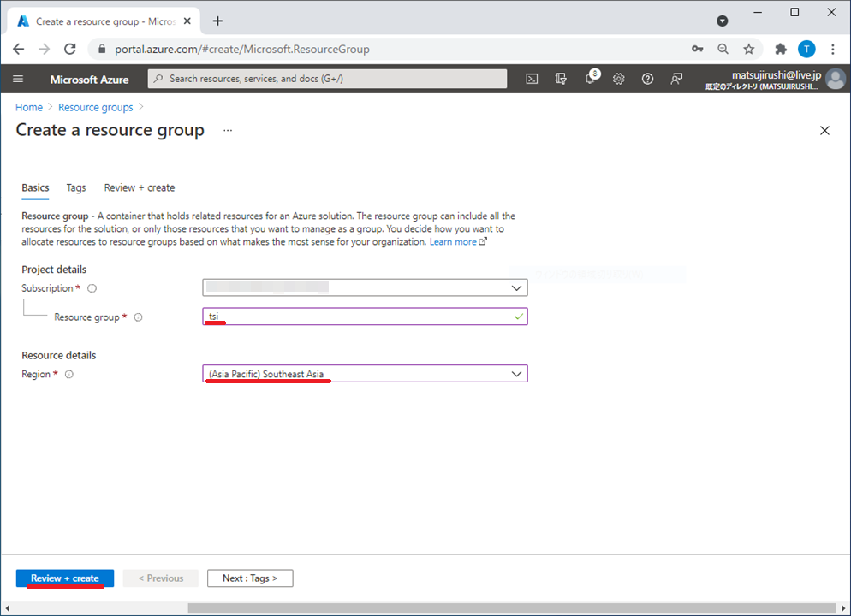Switch to the Basics tab
This screenshot has height=616, width=851.
tap(35, 187)
